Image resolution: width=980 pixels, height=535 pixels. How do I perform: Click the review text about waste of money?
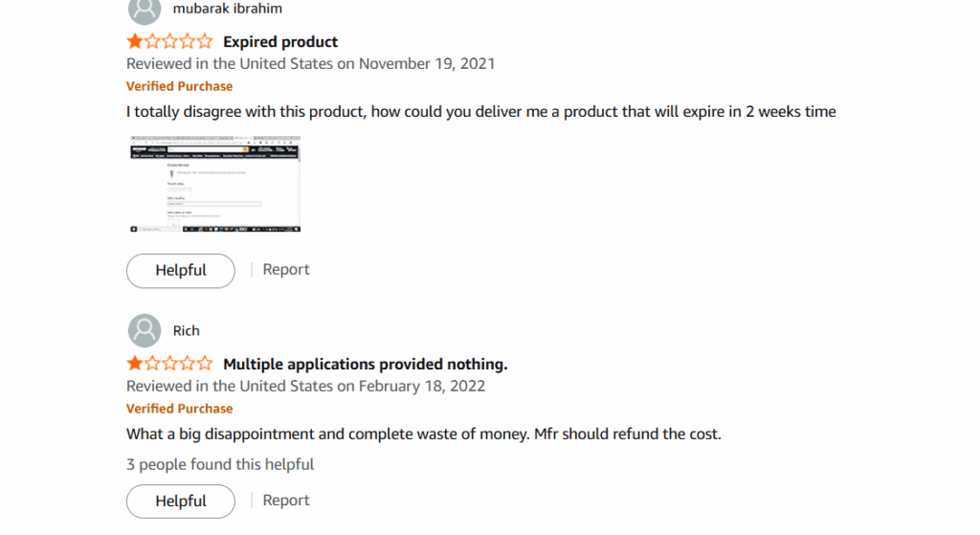coord(424,434)
